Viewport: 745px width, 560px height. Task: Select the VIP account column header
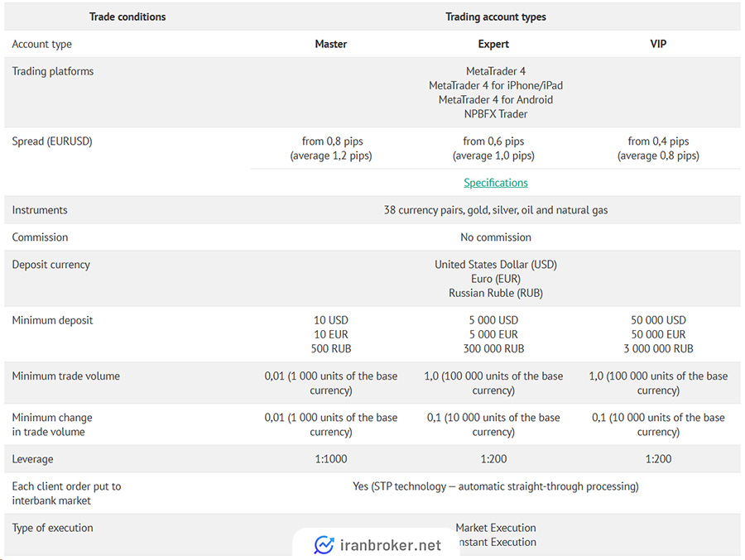coord(658,44)
